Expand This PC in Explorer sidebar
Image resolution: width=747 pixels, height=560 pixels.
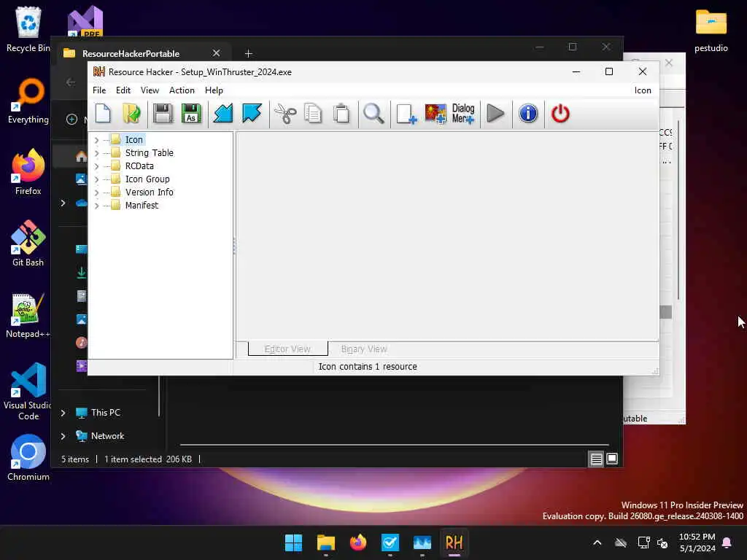click(63, 413)
